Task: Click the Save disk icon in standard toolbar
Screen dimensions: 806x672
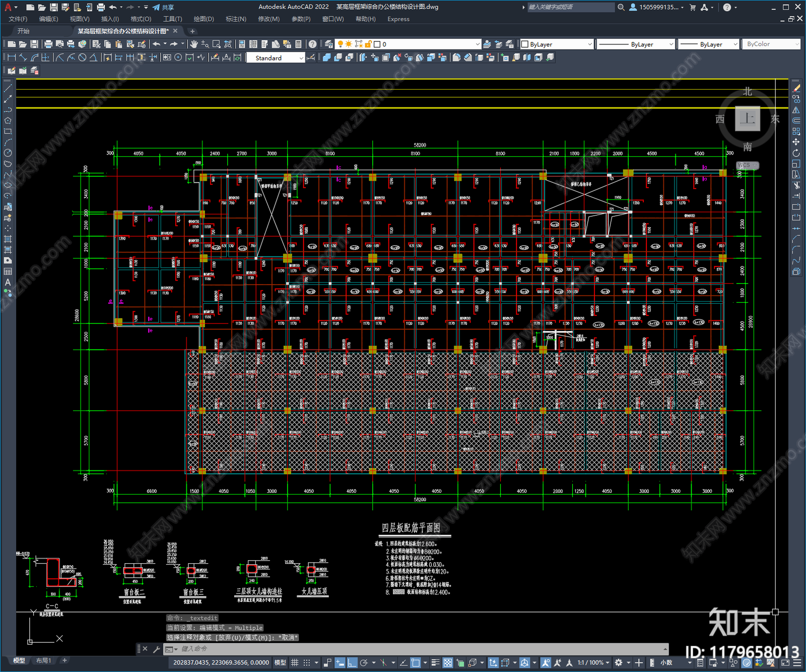Action: coord(34,44)
